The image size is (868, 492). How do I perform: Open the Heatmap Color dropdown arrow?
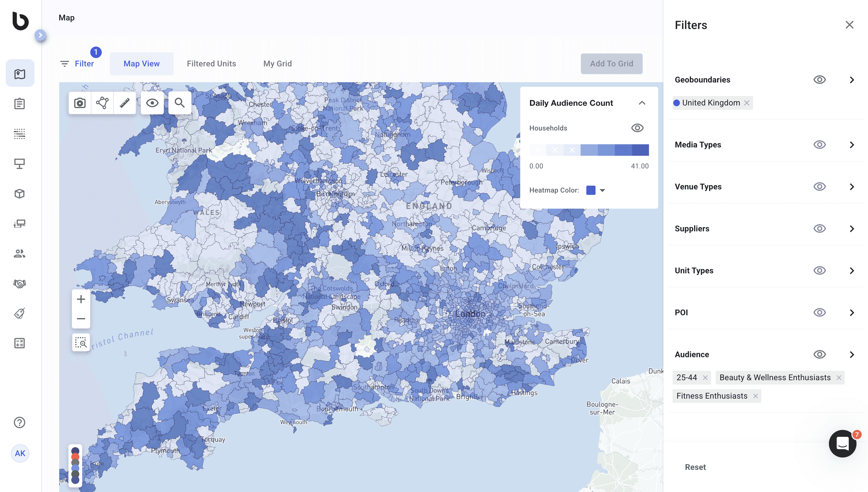click(602, 190)
